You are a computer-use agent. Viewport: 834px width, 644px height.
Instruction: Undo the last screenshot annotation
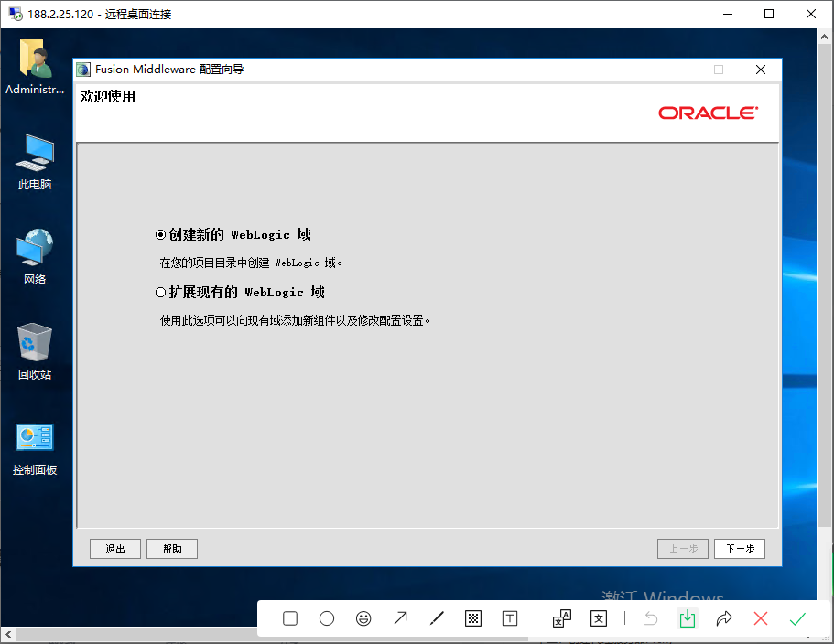651,618
